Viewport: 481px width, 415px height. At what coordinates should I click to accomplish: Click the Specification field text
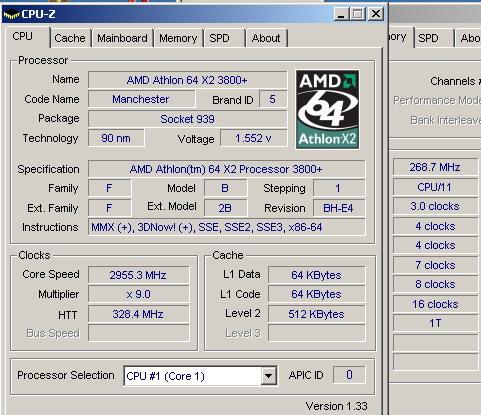pos(226,169)
